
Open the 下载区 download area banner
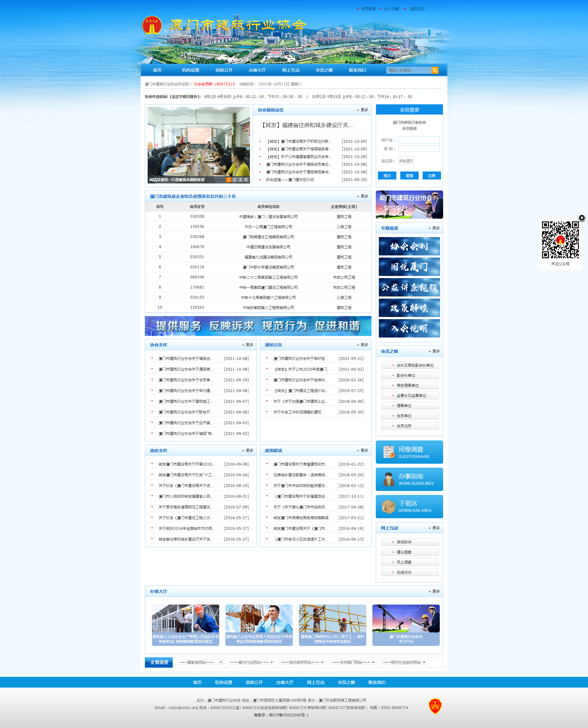point(409,506)
